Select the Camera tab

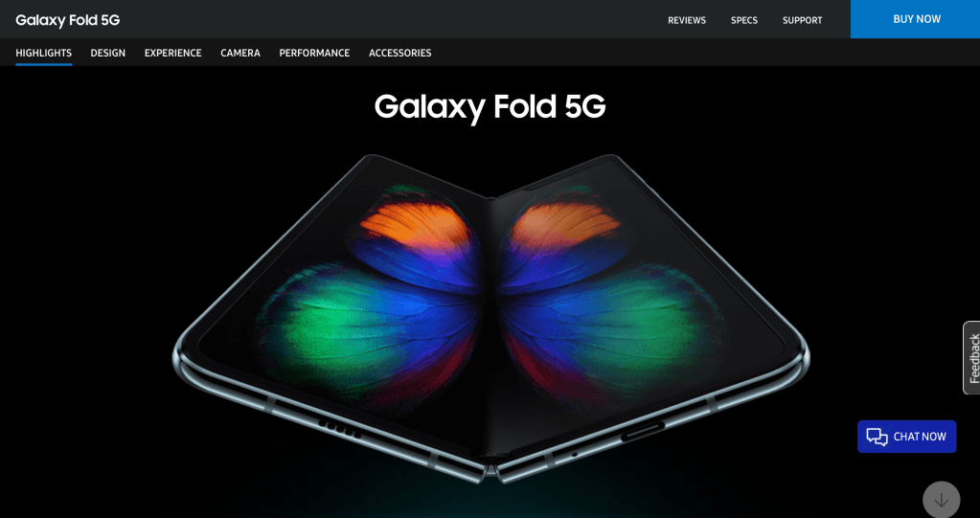tap(240, 53)
